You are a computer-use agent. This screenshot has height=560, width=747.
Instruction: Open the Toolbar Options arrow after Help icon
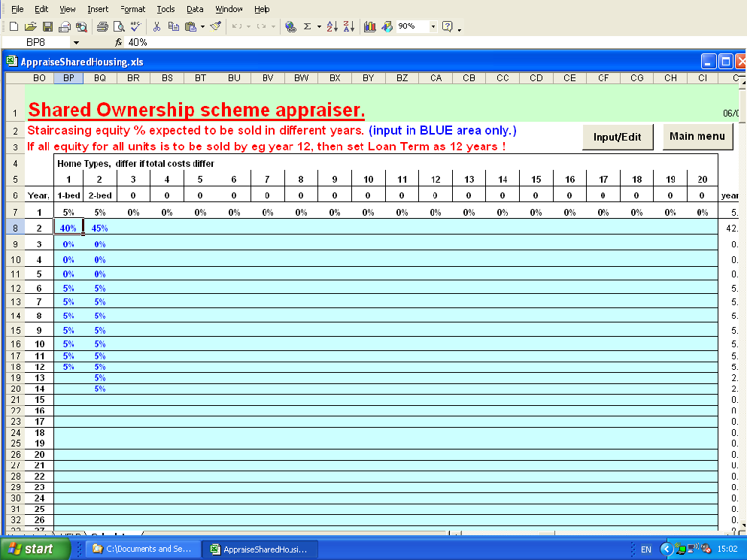[x=459, y=29]
